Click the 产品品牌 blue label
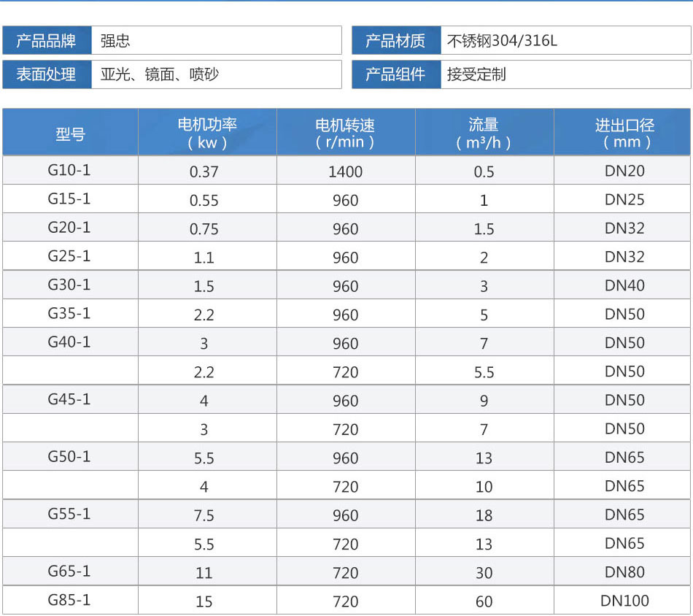 tap(47, 41)
